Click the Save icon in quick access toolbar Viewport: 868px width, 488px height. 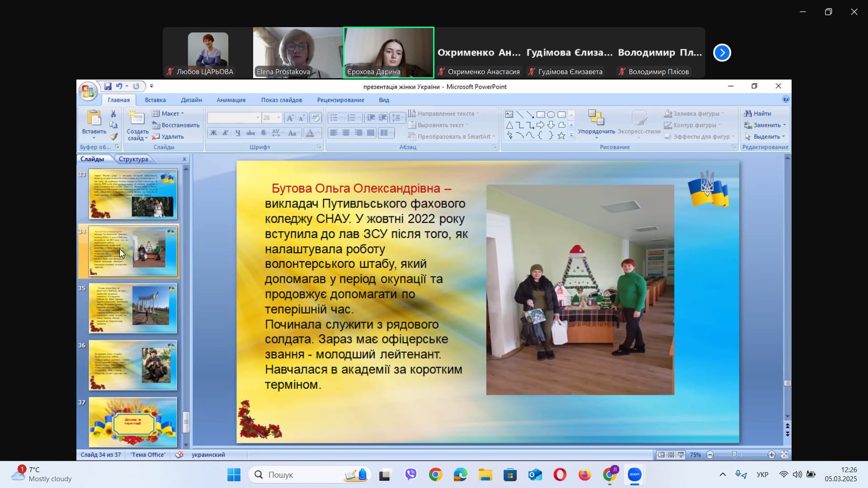[108, 86]
